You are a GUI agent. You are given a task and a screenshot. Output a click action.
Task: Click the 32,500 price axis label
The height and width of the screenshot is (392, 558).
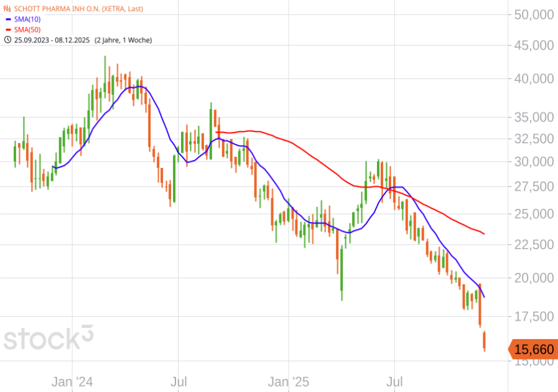coord(533,139)
